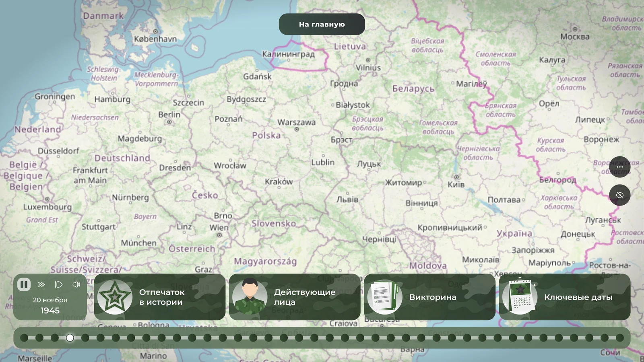Click the København label on the map

click(x=155, y=39)
